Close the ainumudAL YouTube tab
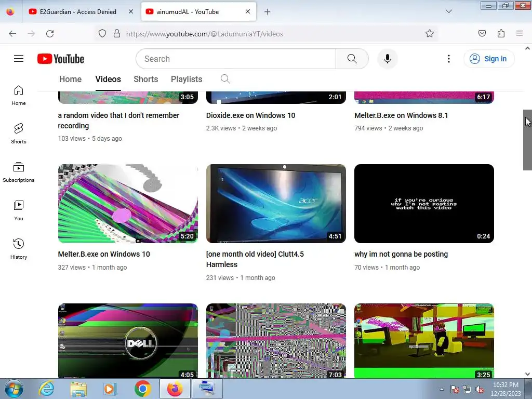Screen dimensions: 532x399 (248, 11)
